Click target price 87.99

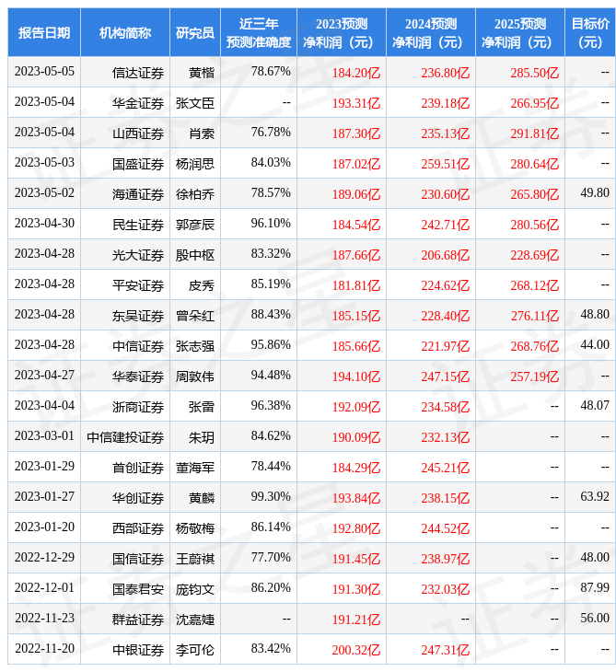pyautogui.click(x=595, y=587)
